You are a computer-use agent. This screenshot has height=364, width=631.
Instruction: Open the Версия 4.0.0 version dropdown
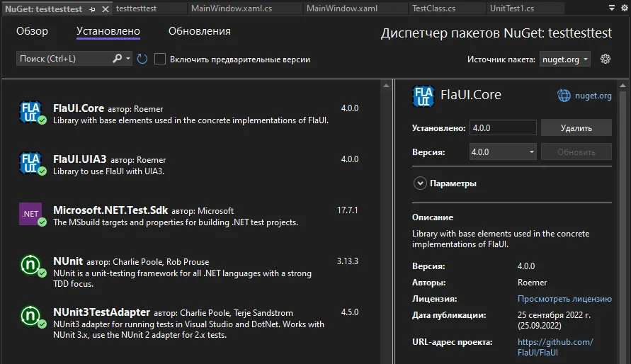[503, 152]
